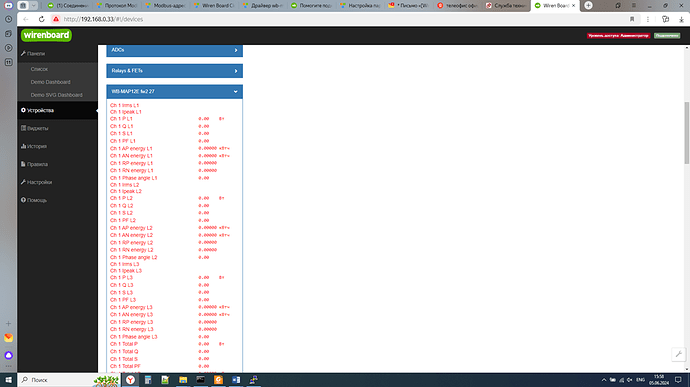Click the red access level Администратор badge
The height and width of the screenshot is (387, 690).
click(x=618, y=36)
